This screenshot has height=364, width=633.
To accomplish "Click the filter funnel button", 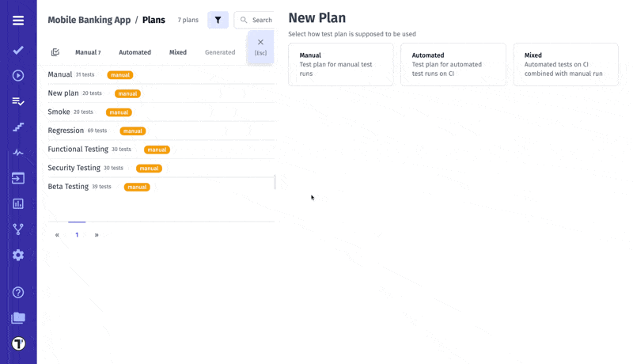I will (218, 20).
